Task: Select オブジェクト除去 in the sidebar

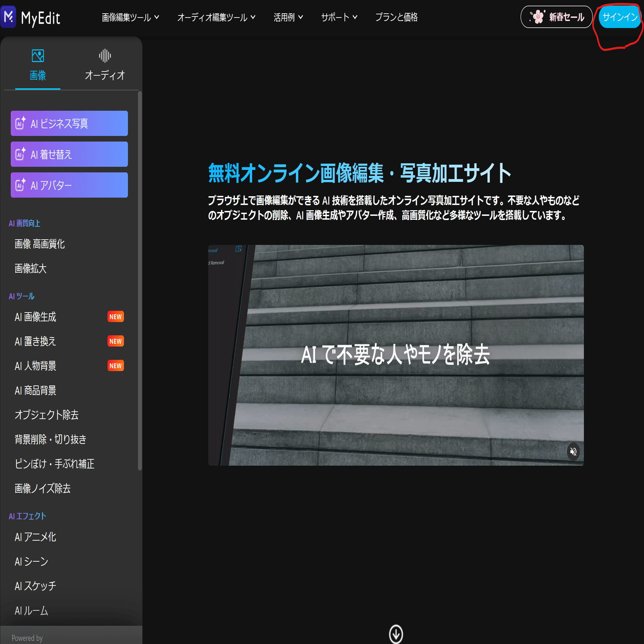Action: [x=47, y=415]
